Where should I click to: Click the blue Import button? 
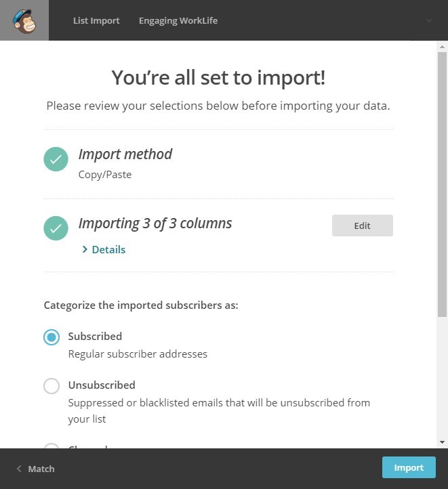409,467
